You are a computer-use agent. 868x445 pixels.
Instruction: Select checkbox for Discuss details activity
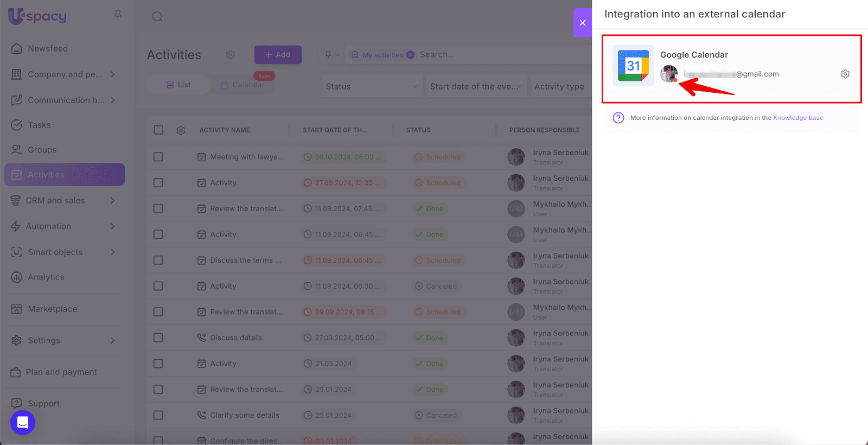(x=158, y=338)
